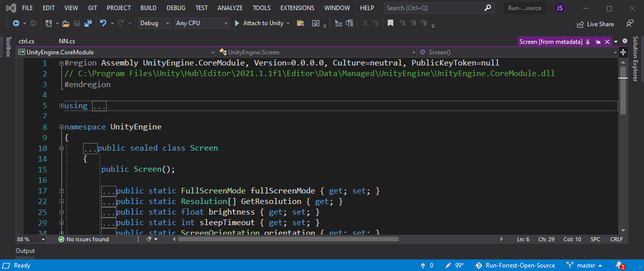Expand the collapsed using directives
This screenshot has height=271, width=644.
pyautogui.click(x=61, y=105)
